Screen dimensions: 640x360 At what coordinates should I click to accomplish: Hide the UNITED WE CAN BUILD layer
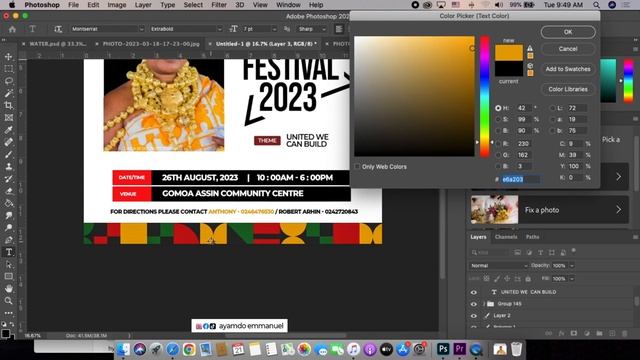pos(473,292)
